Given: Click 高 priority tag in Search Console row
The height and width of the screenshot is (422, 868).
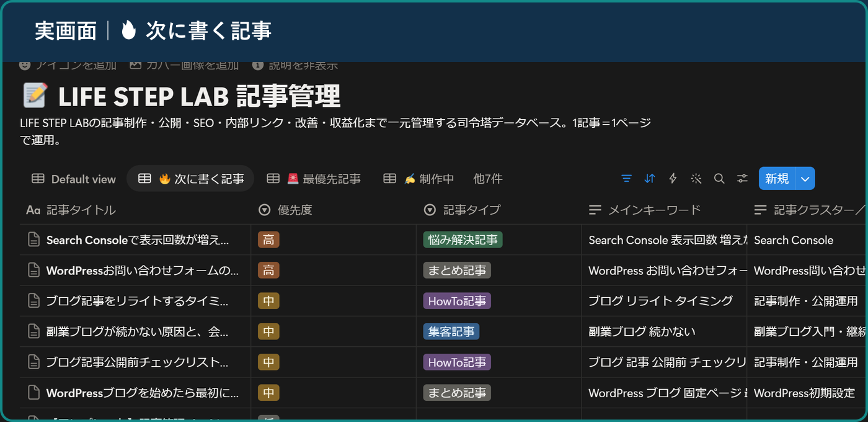Looking at the screenshot, I should tap(268, 240).
